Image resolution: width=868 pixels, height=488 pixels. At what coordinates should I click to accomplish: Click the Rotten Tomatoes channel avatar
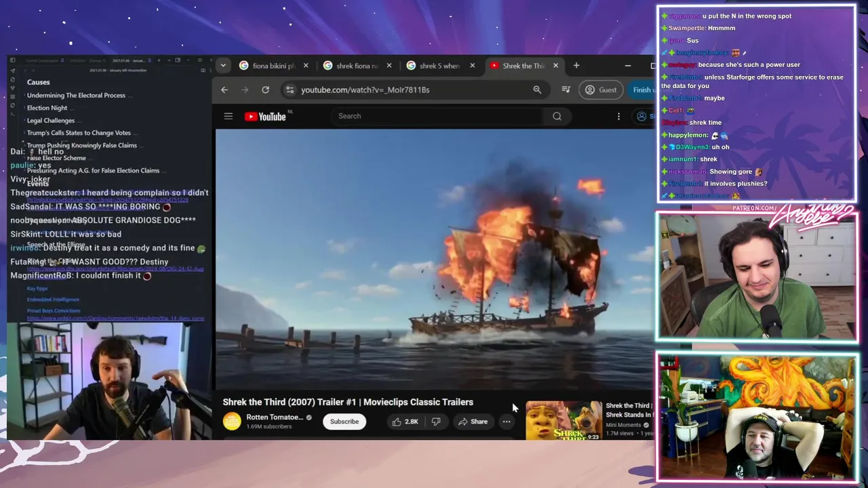pos(232,422)
